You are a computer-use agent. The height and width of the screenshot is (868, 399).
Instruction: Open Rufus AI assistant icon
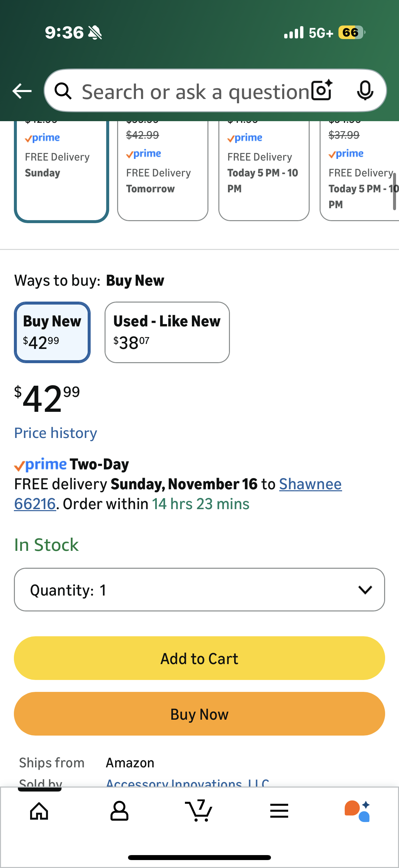358,811
